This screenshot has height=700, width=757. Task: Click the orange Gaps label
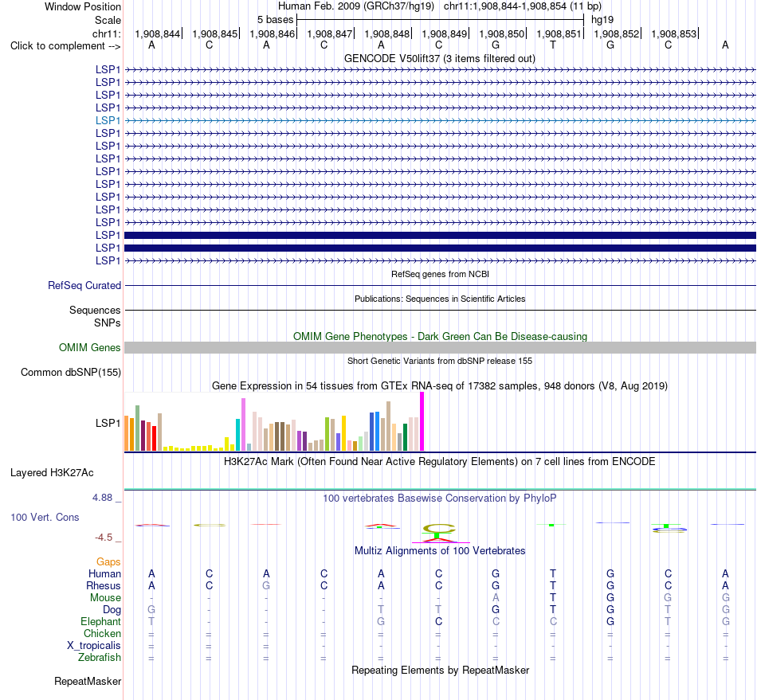(108, 562)
